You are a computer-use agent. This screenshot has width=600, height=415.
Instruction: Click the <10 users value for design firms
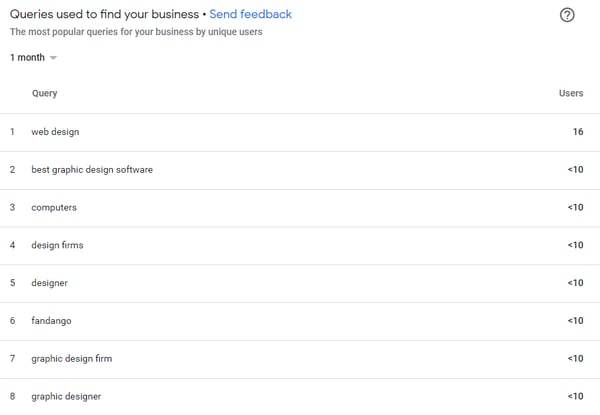point(575,245)
